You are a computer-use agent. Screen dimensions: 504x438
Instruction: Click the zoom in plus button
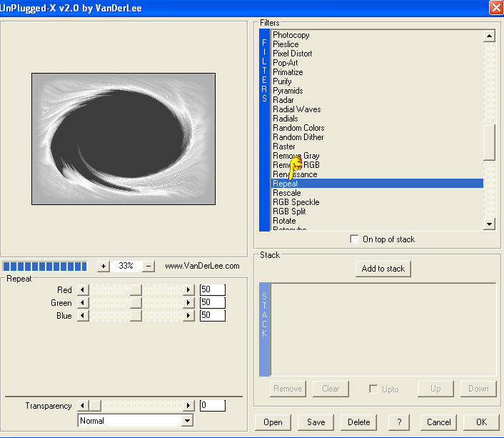tap(104, 266)
